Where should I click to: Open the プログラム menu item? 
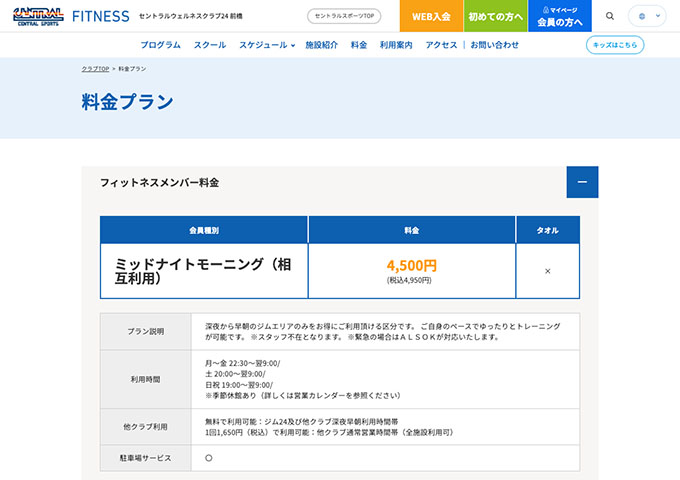(x=160, y=45)
